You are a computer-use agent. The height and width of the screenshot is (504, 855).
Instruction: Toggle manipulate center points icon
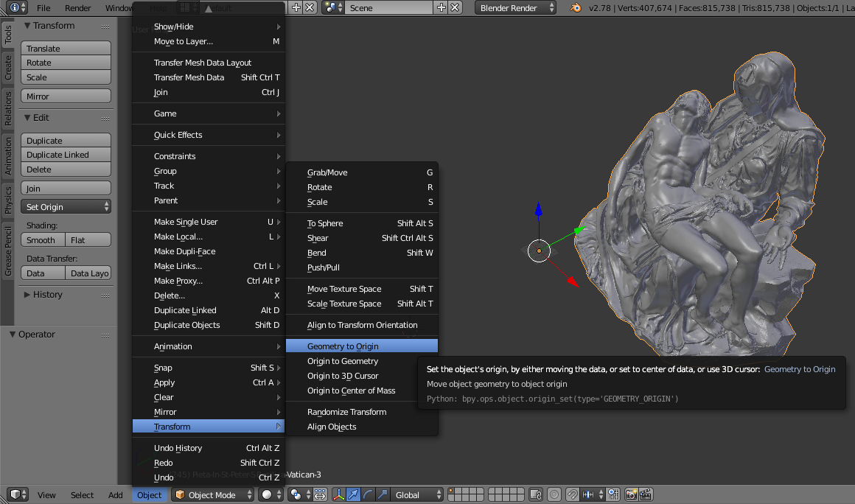coord(320,494)
